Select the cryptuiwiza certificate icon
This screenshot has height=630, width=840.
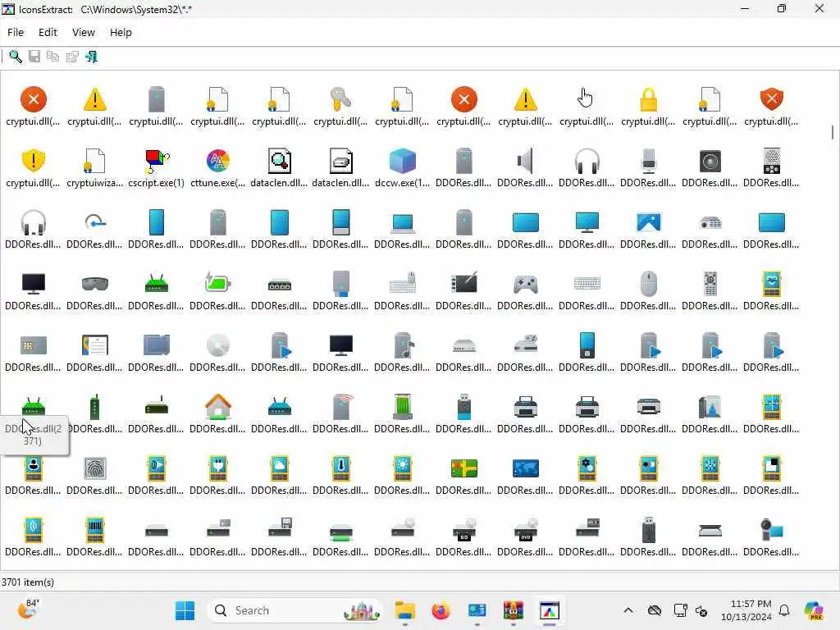click(95, 161)
